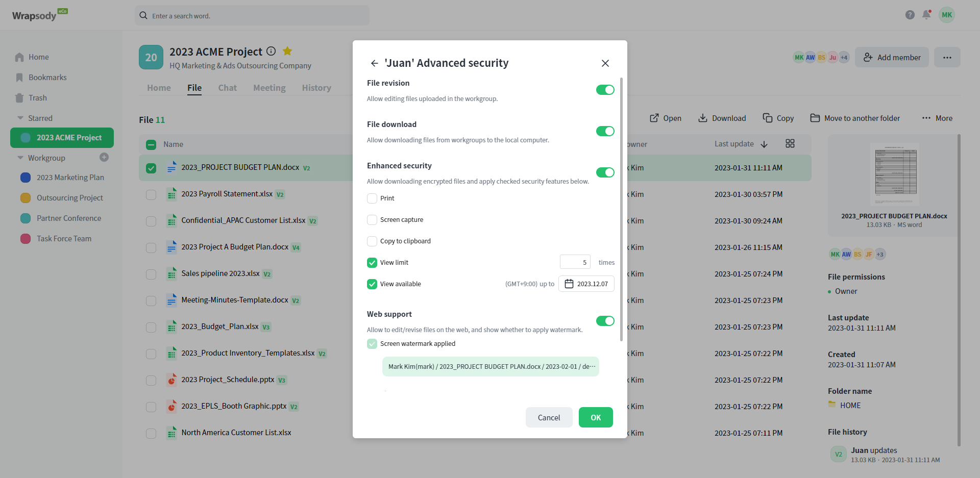
Task: Click the view limit times input field
Action: (575, 262)
